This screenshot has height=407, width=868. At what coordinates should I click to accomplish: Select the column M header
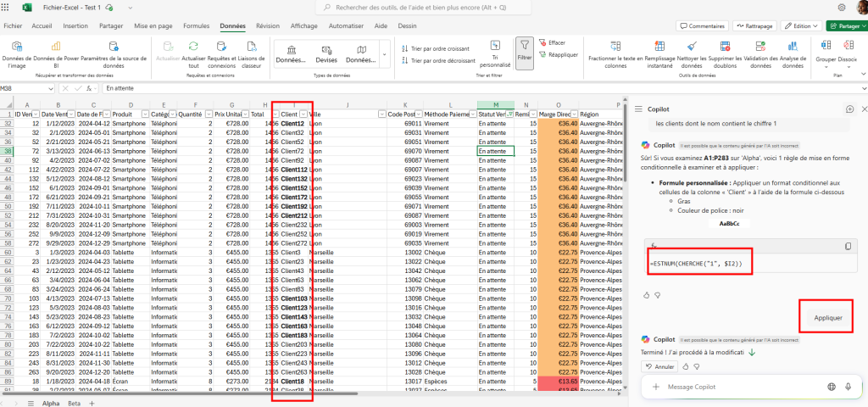coord(495,104)
